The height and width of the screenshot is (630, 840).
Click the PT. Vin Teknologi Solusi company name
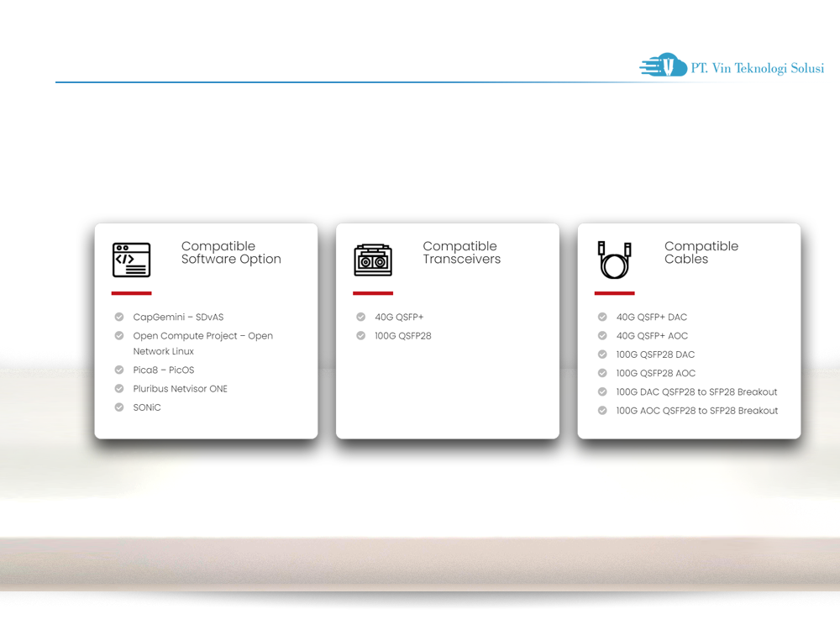[x=757, y=68]
